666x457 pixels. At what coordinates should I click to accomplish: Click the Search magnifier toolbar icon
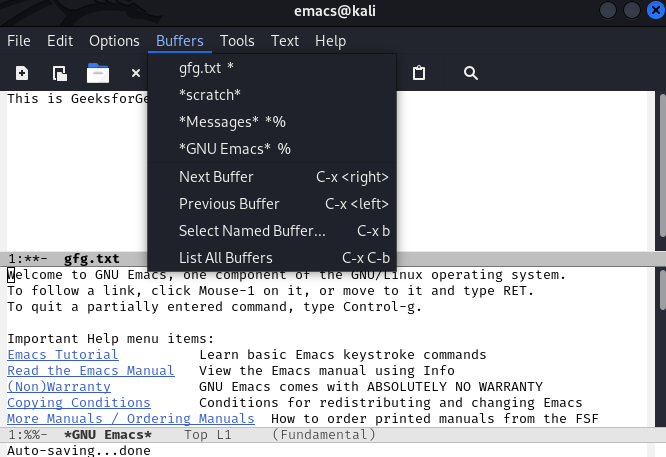tap(471, 73)
